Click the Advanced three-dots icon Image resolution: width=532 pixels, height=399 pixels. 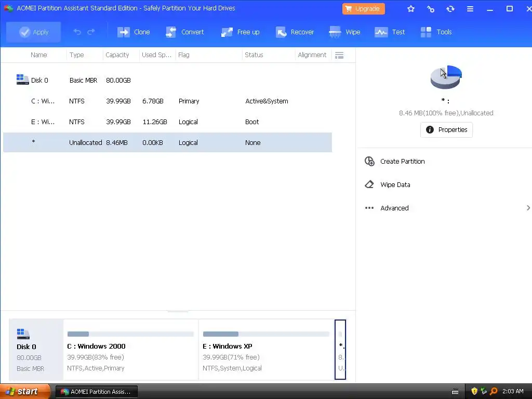pyautogui.click(x=369, y=208)
